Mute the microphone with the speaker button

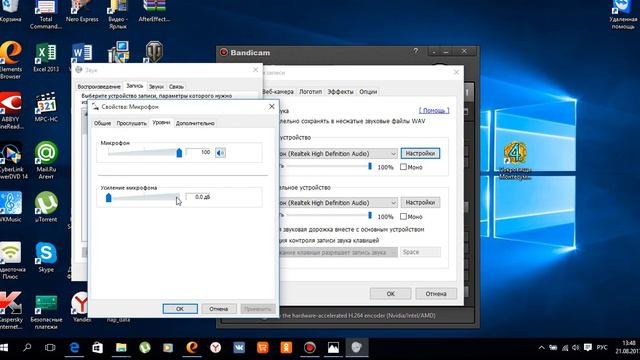click(220, 153)
